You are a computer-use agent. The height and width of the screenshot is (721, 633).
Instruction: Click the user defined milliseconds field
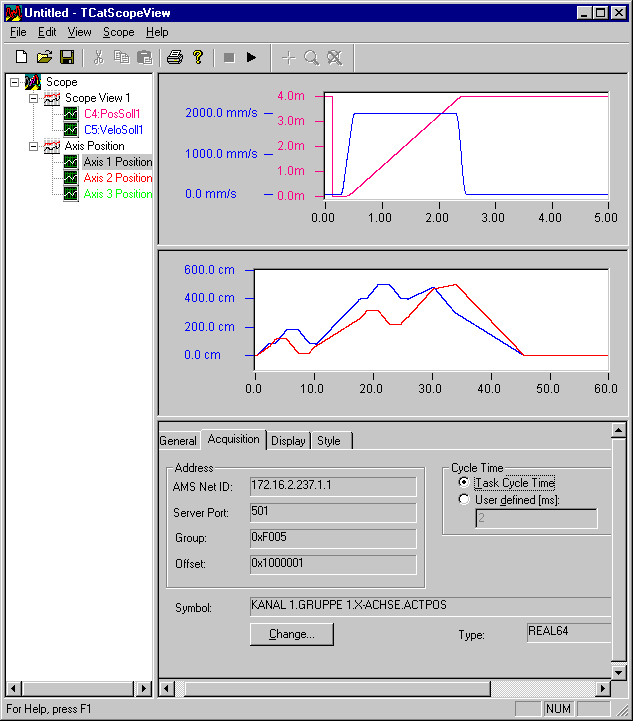point(536,518)
